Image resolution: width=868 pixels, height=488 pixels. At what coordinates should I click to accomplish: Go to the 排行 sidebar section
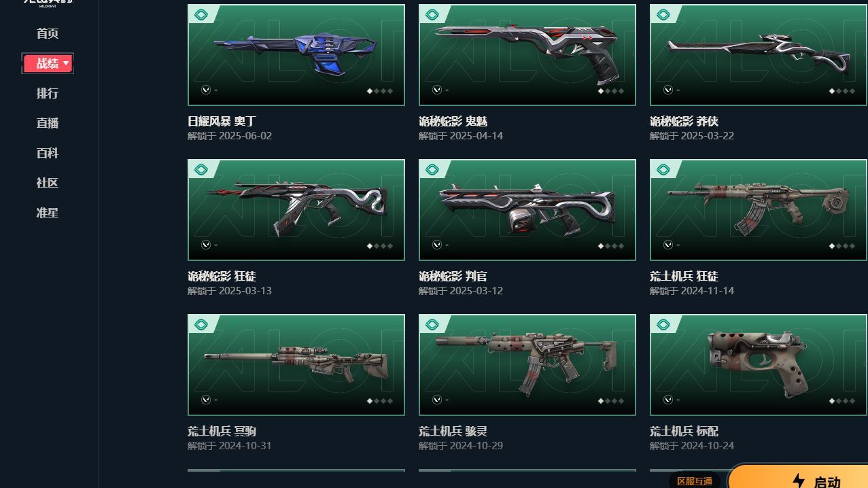tap(48, 93)
